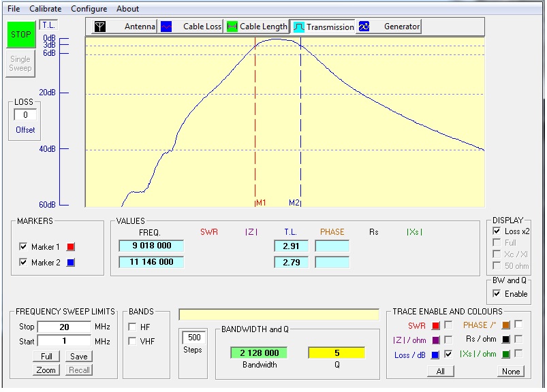Click the red SWR colour swatch
The image size is (547, 392).
click(x=435, y=325)
